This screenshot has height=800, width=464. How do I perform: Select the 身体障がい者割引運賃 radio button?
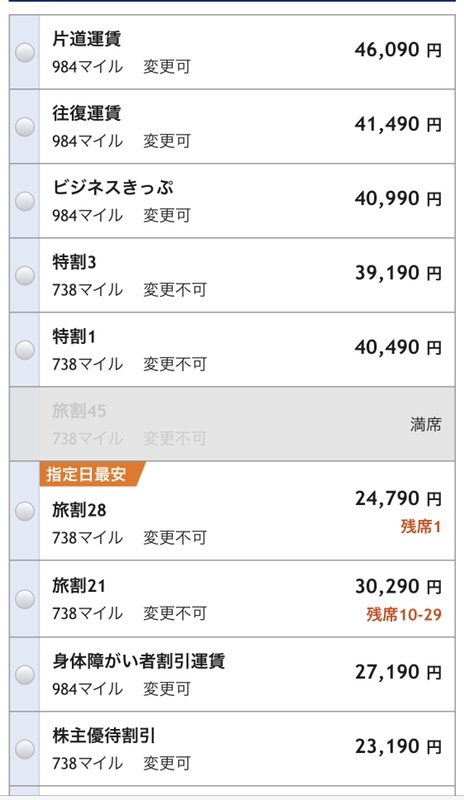[x=25, y=674]
